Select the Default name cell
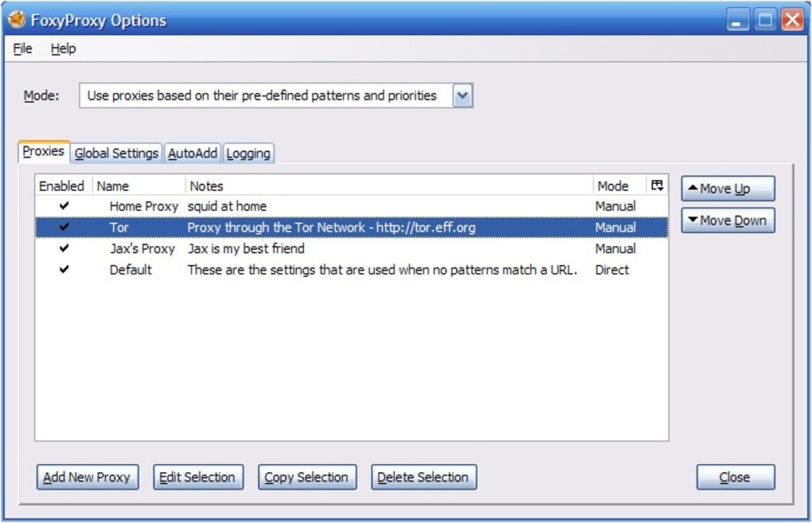The image size is (812, 523). 131,270
